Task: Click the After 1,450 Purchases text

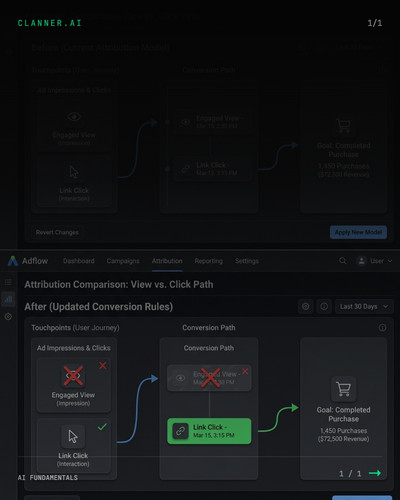Action: tap(344, 431)
